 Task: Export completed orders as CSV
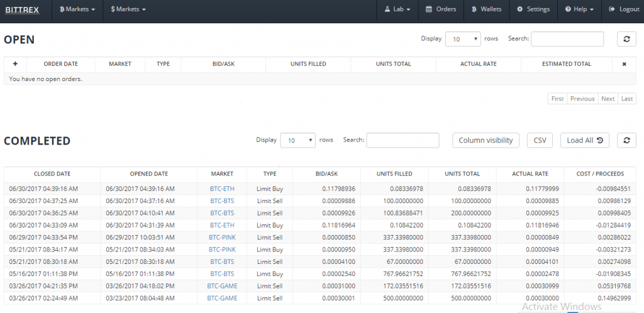point(540,140)
